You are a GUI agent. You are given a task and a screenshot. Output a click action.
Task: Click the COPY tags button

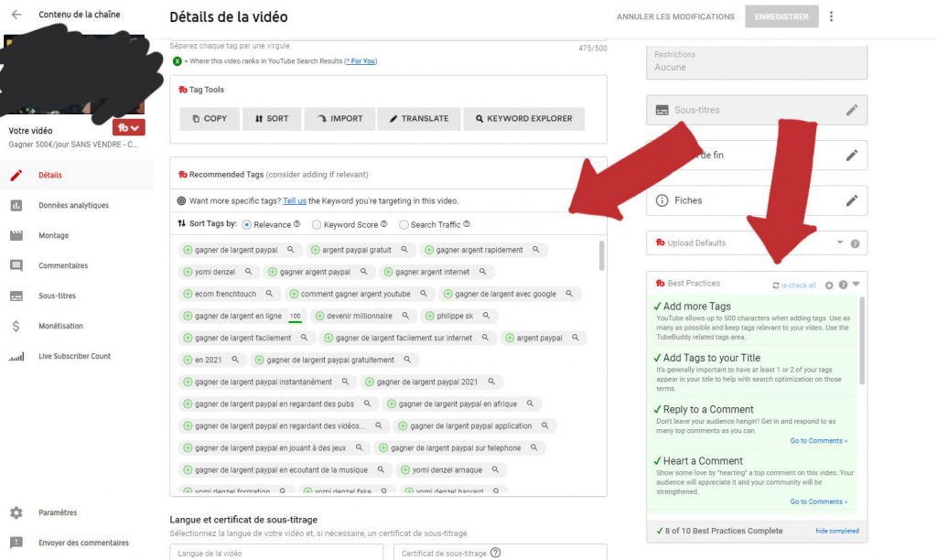(210, 118)
